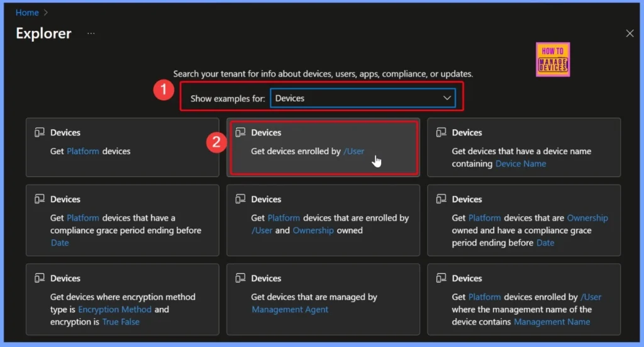Viewport: 644px width, 347px height.
Task: Click 'Get devices that are managed by' text
Action: [314, 297]
